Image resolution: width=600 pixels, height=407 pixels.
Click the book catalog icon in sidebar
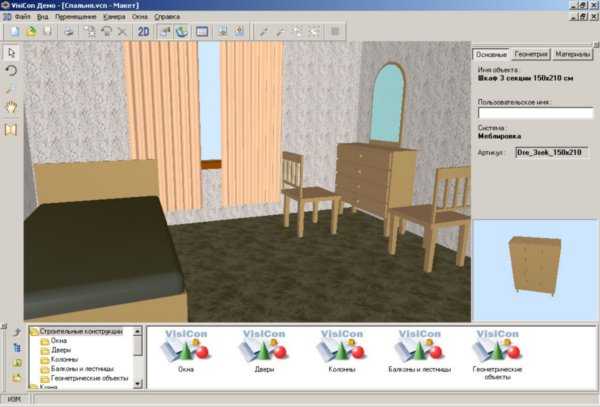(x=11, y=129)
